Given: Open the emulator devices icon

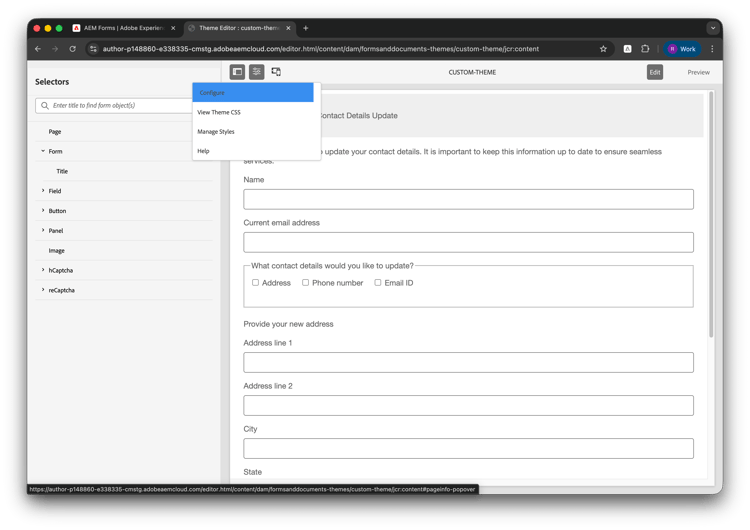Looking at the screenshot, I should point(276,72).
